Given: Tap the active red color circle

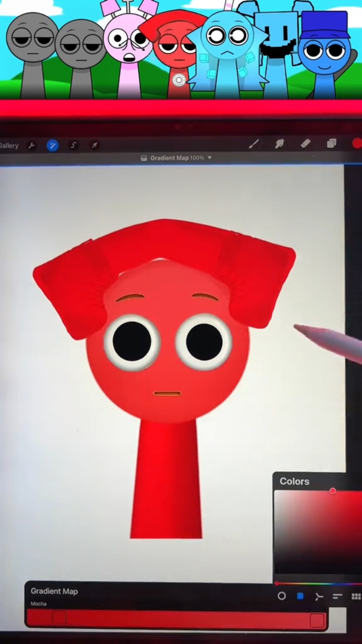Looking at the screenshot, I should [x=357, y=144].
